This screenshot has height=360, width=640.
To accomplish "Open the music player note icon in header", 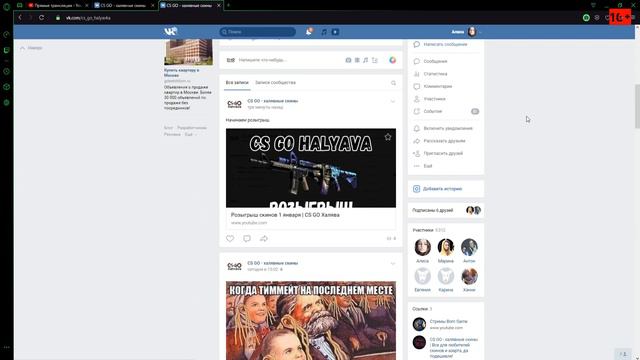I will (324, 32).
